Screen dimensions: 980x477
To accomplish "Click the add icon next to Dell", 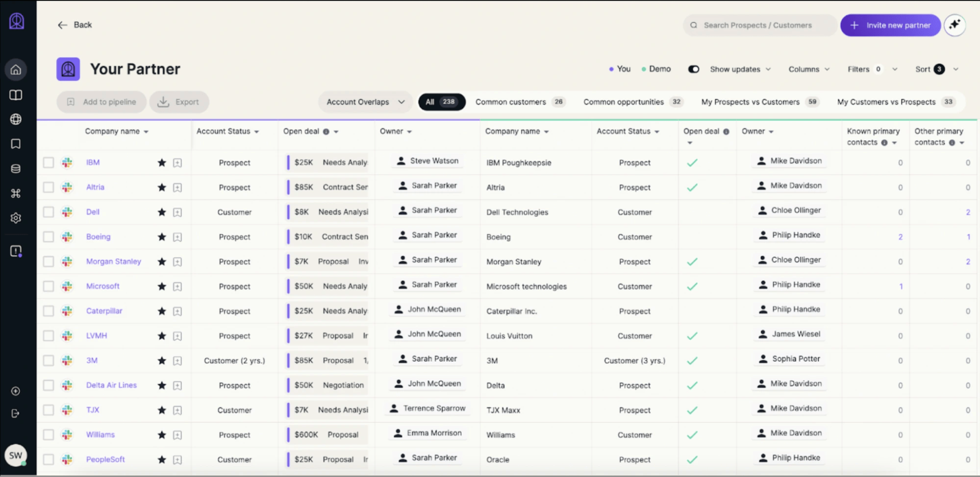I will coord(177,212).
